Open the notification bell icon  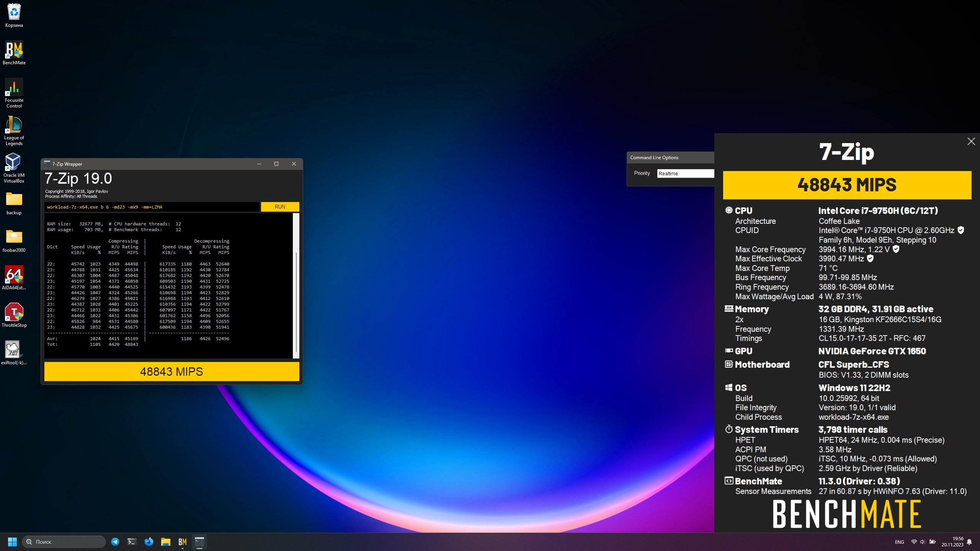click(969, 542)
